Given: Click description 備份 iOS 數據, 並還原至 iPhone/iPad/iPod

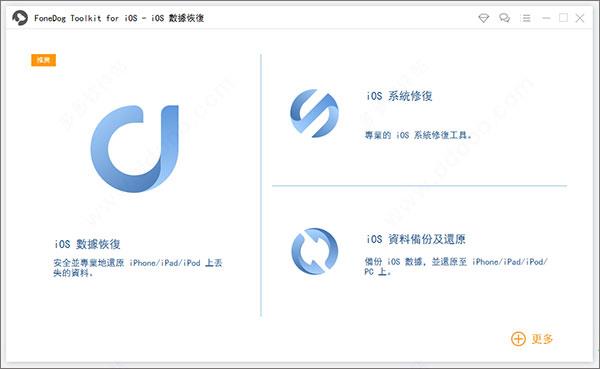Looking at the screenshot, I should pos(455,266).
